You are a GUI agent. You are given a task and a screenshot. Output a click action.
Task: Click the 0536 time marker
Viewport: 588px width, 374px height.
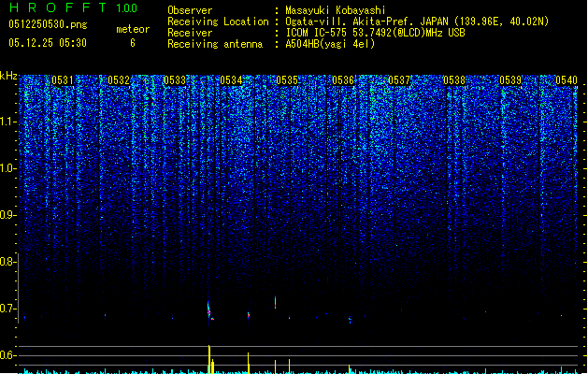point(343,80)
